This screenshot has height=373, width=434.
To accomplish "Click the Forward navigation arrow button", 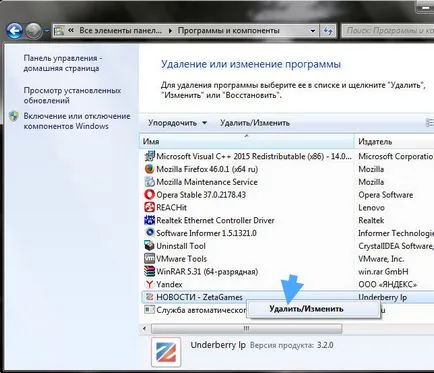I will 34,31.
